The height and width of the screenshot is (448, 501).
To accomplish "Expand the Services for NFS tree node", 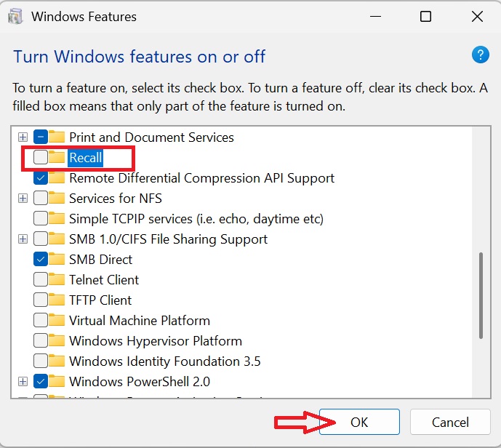I will click(x=23, y=198).
